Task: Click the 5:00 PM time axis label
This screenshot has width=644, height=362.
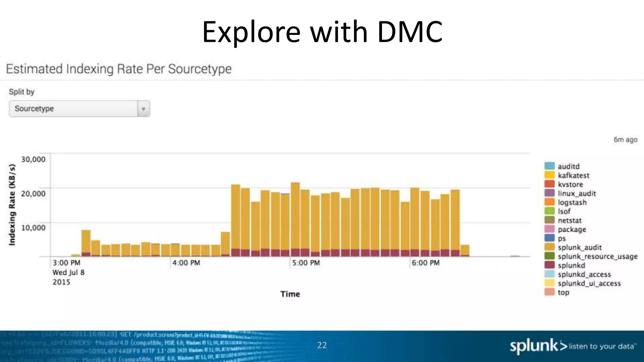Action: pos(306,263)
